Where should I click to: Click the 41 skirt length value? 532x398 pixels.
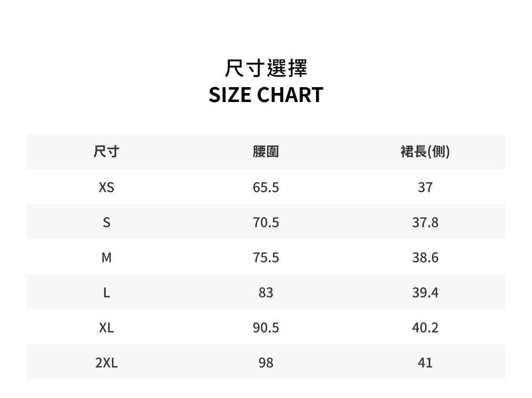coord(425,363)
